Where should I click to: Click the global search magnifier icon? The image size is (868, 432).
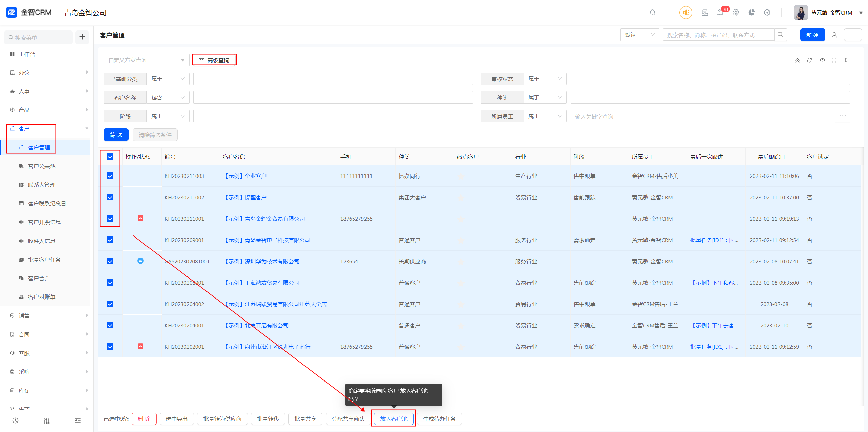pos(653,13)
